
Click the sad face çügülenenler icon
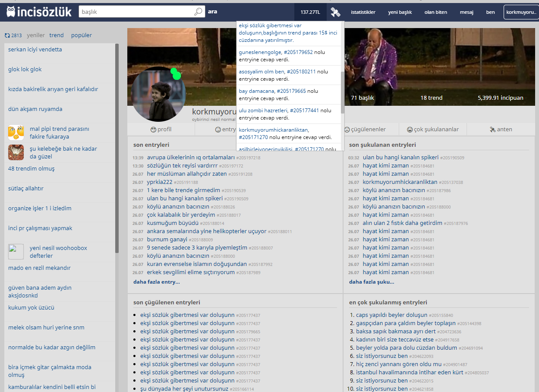pos(347,129)
